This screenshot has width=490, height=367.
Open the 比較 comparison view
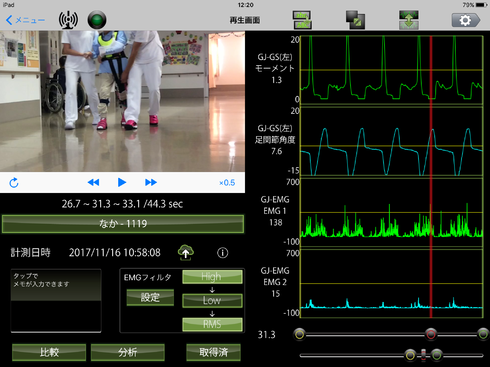coord(49,352)
